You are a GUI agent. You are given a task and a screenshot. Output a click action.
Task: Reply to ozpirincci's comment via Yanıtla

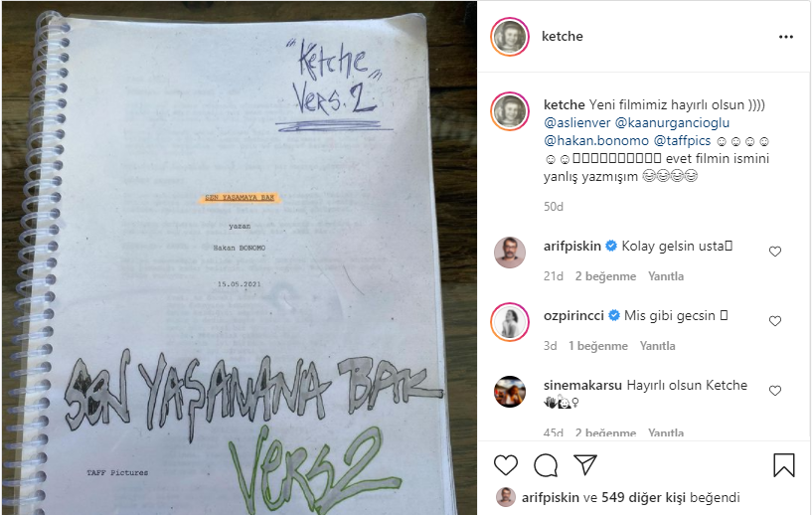(657, 346)
